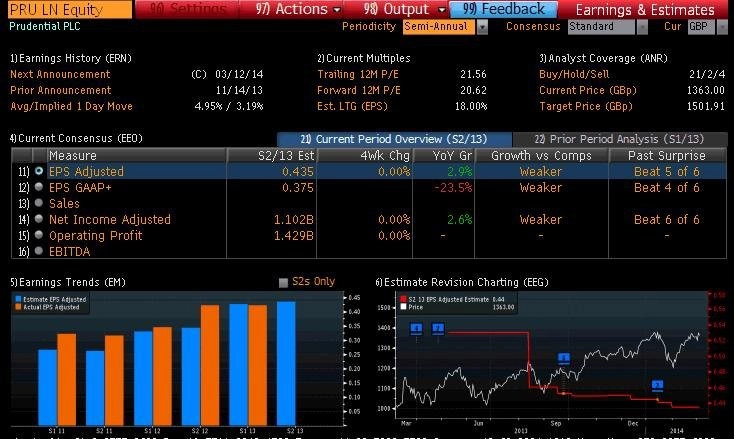
Task: Click red S2 13 EPS Adjusted Estimate swatch
Action: [404, 299]
